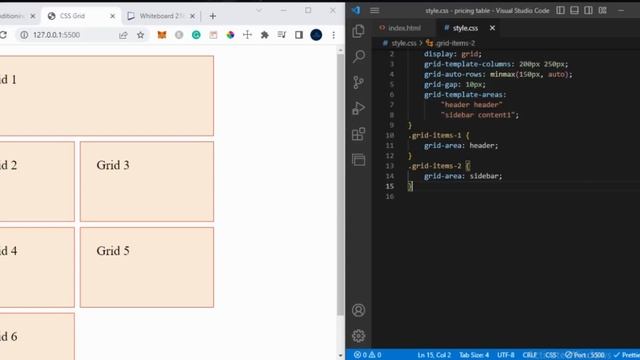Open the Extensions view
This screenshot has width=640, height=360.
358,134
